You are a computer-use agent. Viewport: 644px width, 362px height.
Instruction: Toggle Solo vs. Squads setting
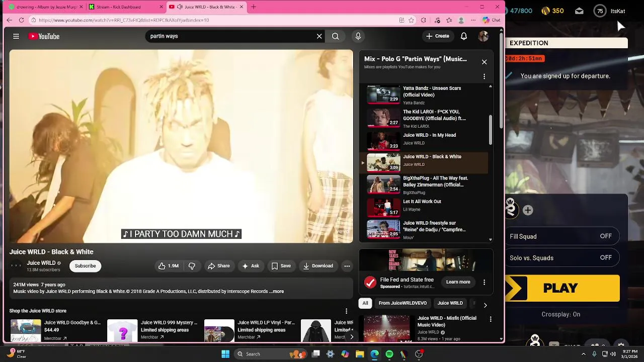(x=562, y=258)
